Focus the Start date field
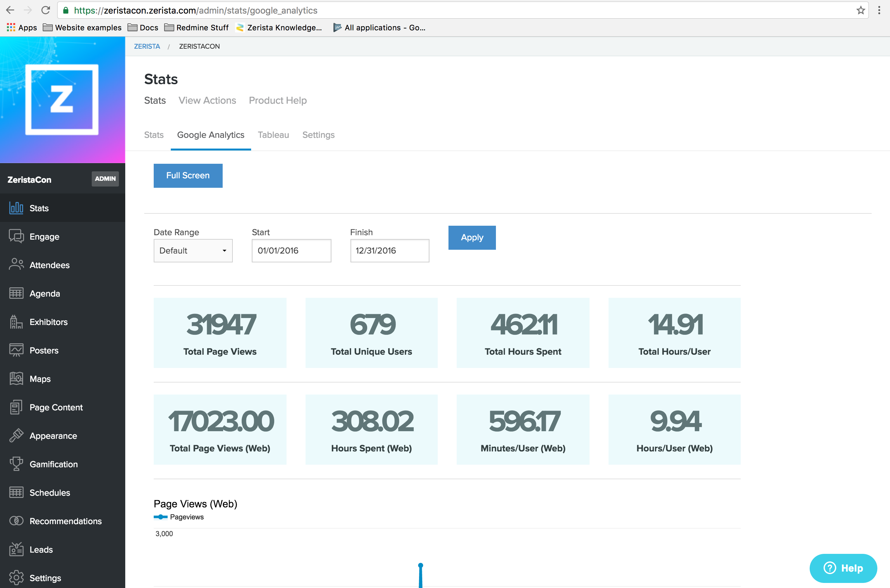The image size is (890, 588). [291, 250]
